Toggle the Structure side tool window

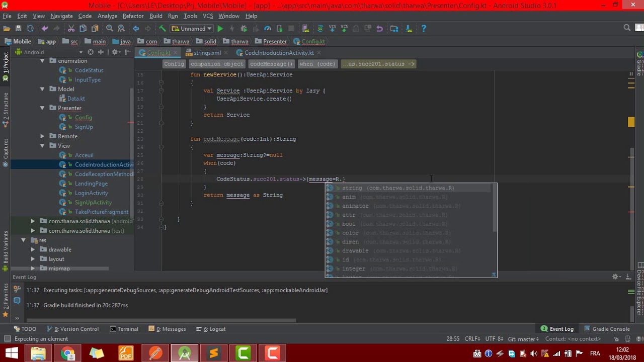[x=6, y=110]
